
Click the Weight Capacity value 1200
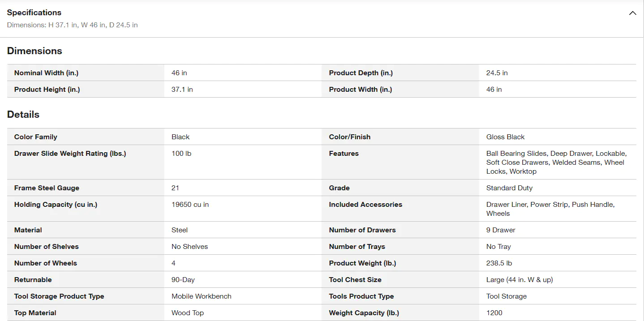494,313
